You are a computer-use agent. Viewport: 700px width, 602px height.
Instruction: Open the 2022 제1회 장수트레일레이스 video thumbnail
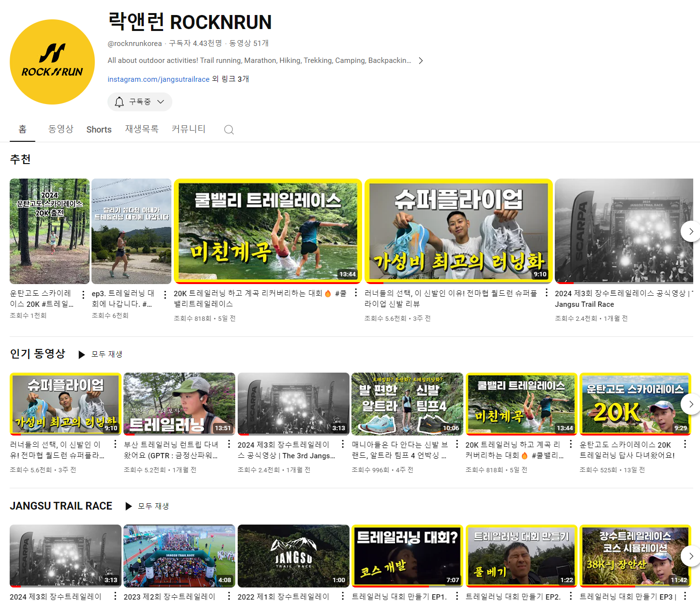click(293, 556)
